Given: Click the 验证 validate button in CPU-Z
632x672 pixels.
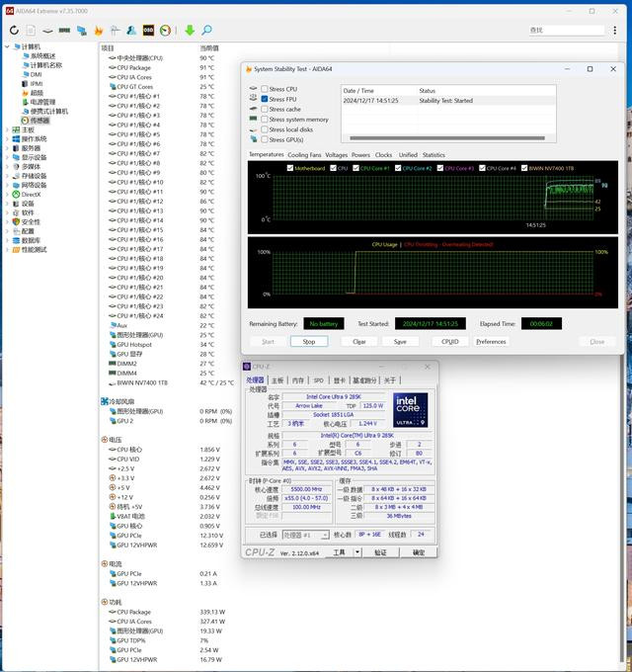Looking at the screenshot, I should [x=380, y=552].
